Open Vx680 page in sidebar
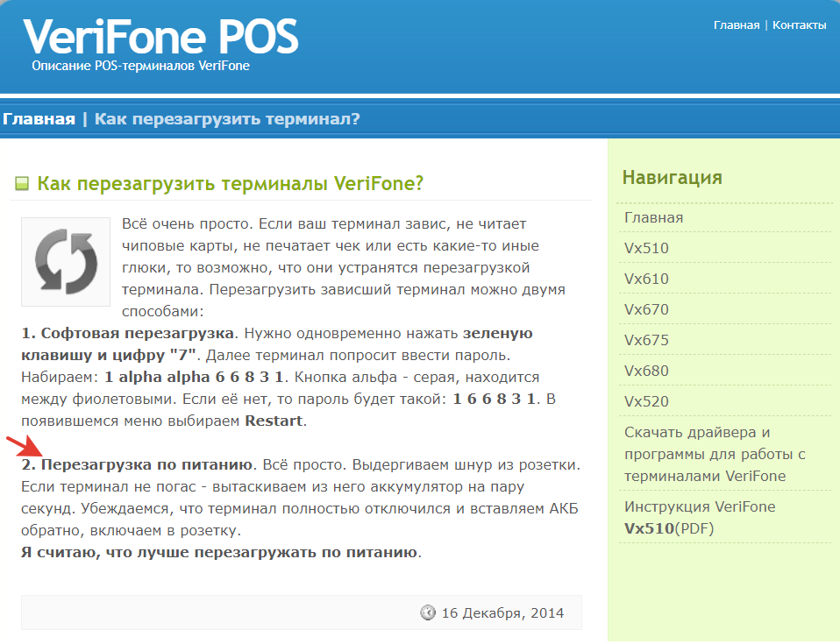The image size is (840, 644). (x=646, y=371)
